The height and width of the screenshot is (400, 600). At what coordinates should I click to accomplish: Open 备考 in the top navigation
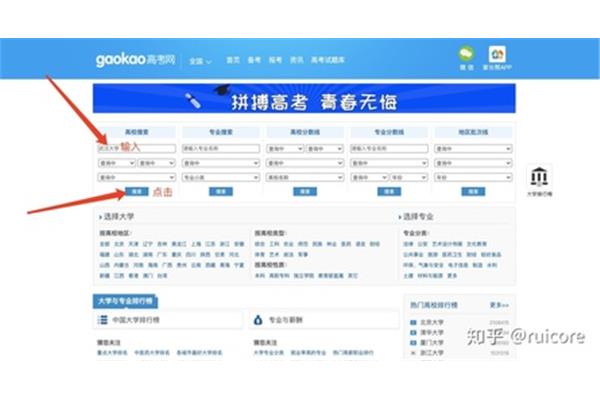click(254, 60)
